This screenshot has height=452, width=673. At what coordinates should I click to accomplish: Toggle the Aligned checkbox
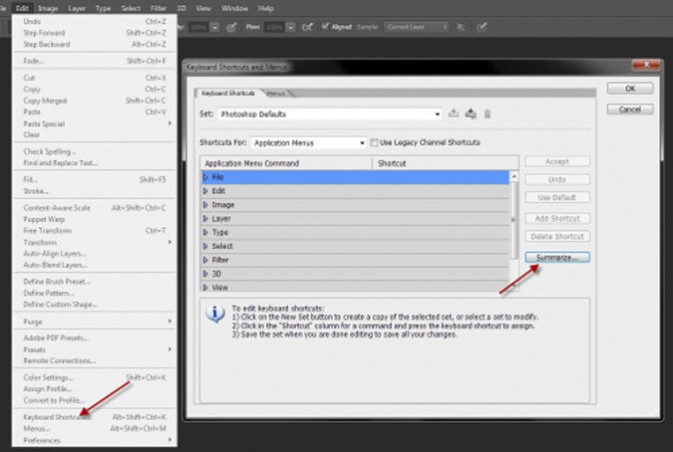[326, 26]
